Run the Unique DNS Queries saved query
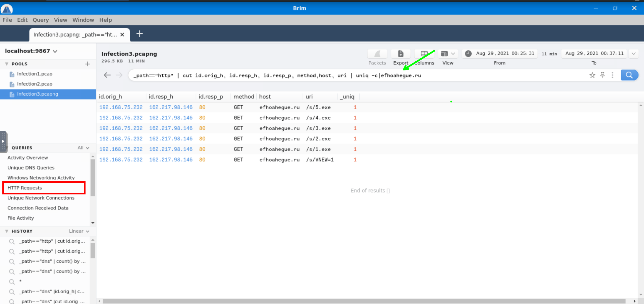Image resolution: width=644 pixels, height=304 pixels. click(31, 168)
